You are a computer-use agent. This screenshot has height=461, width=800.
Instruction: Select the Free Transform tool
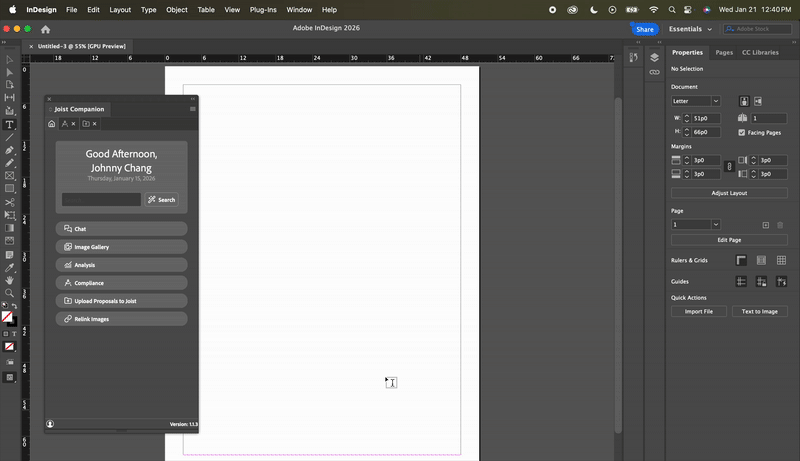coord(9,215)
